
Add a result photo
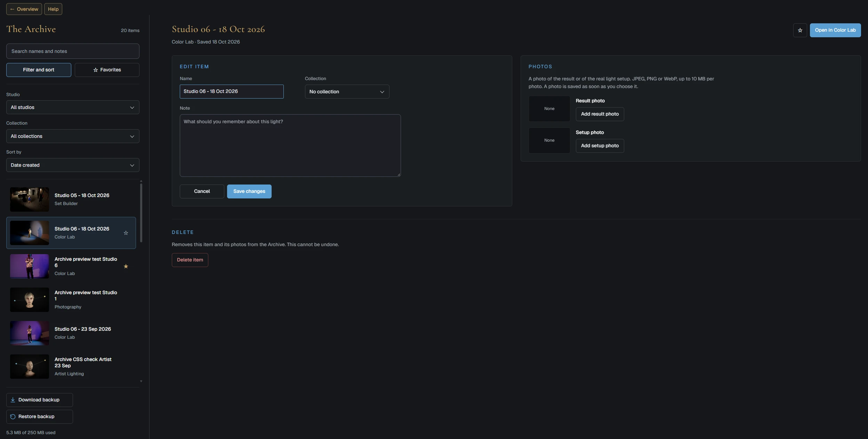[x=600, y=114]
